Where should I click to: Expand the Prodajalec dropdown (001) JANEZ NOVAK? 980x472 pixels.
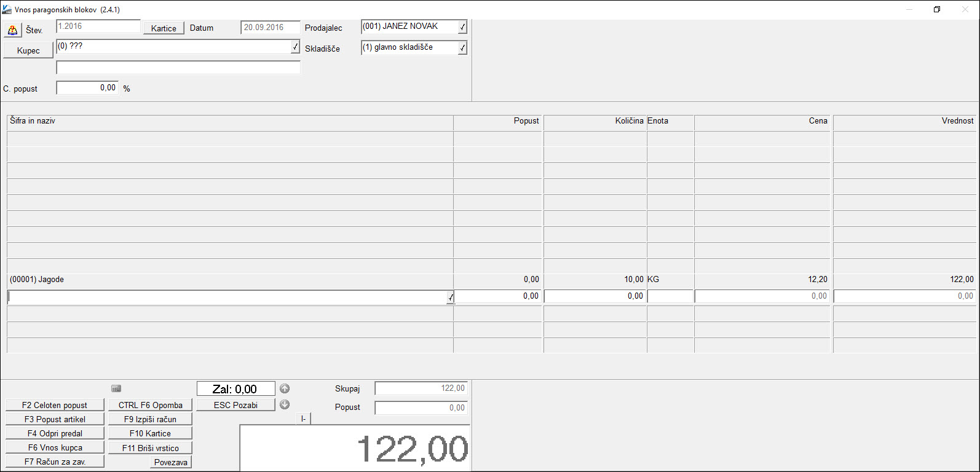[462, 27]
